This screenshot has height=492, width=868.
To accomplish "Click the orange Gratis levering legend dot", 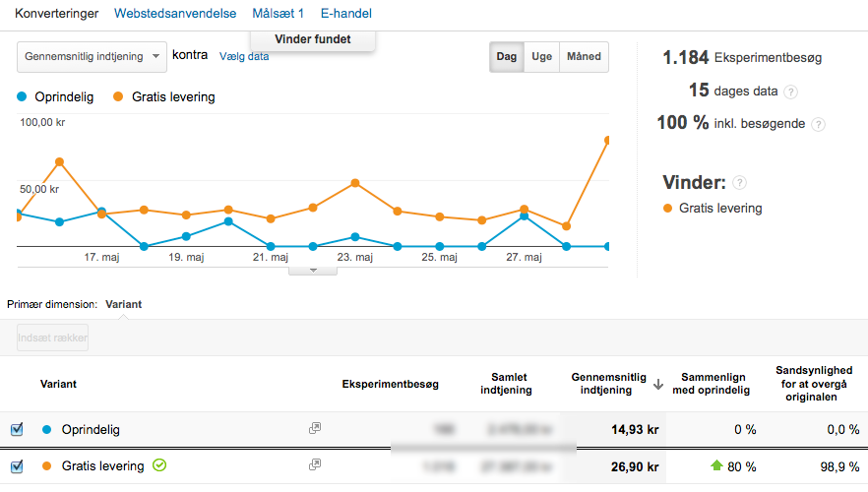I will click(x=118, y=96).
